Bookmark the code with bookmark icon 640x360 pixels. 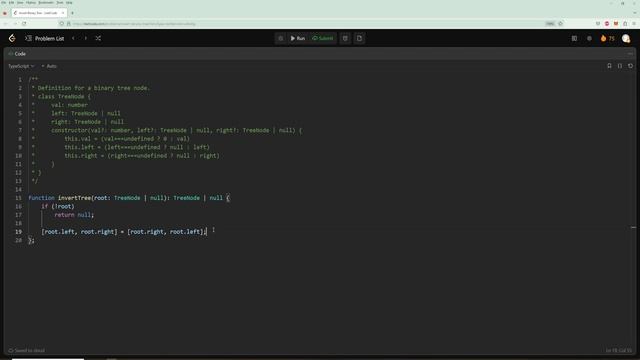click(609, 66)
